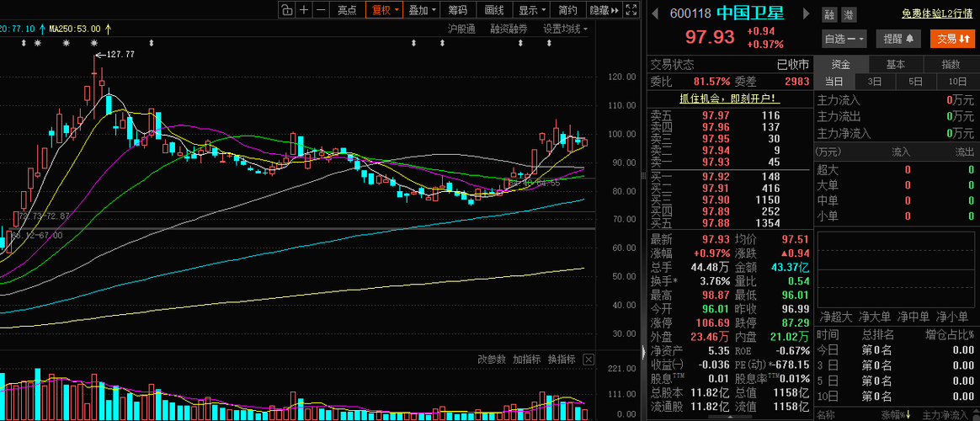Zoom out chart with minus icon
This screenshot has width=980, height=421.
coord(322,9)
